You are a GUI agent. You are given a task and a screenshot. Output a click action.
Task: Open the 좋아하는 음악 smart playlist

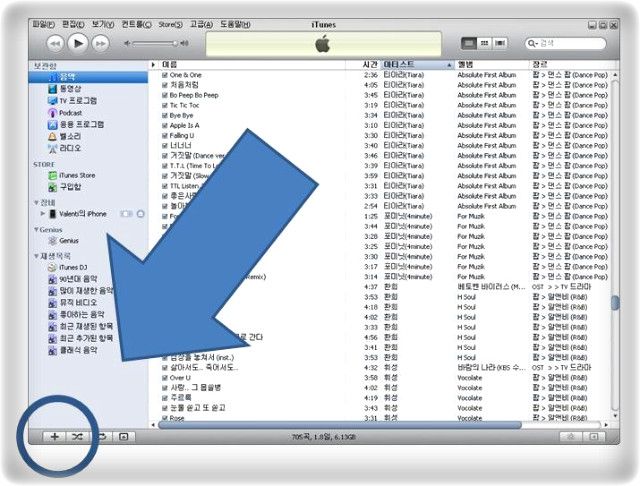tap(76, 315)
